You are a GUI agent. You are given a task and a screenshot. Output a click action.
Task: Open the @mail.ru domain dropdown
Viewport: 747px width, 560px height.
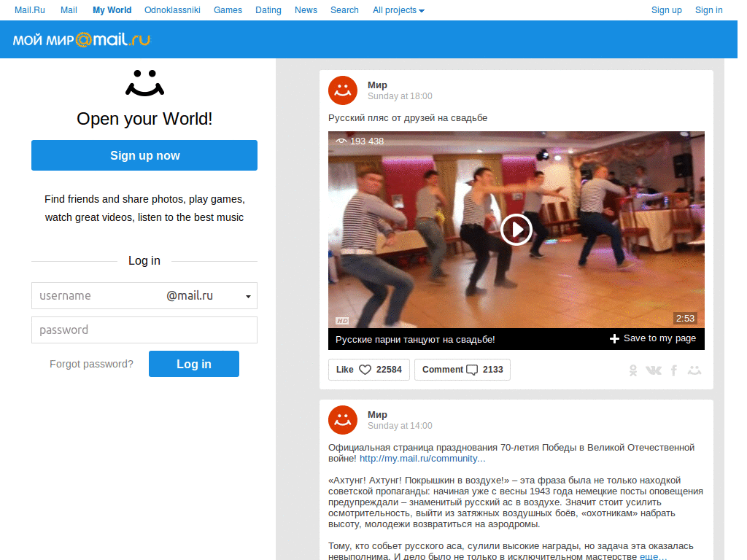[248, 296]
